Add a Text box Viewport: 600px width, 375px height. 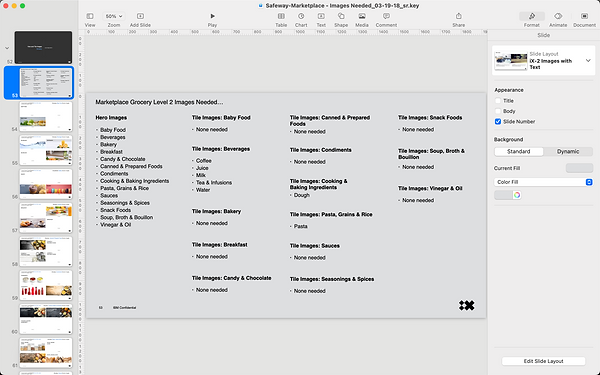[x=321, y=16]
